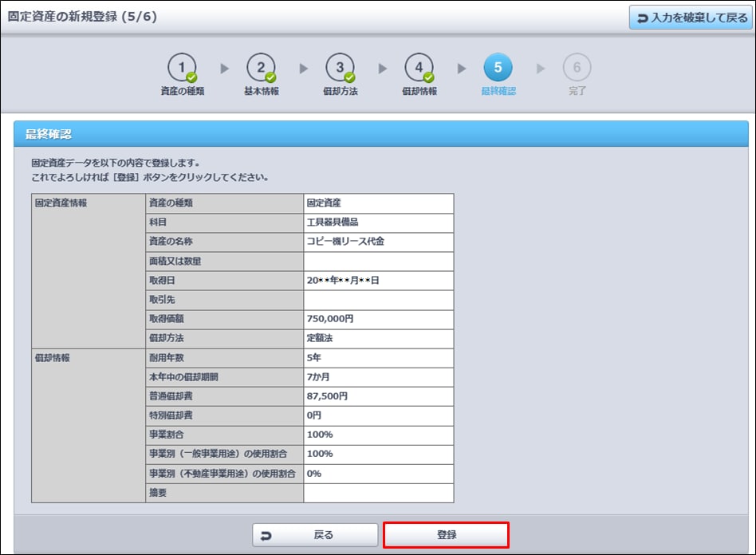Click the 0円 value cell
Image resolution: width=756 pixels, height=555 pixels.
(x=379, y=415)
